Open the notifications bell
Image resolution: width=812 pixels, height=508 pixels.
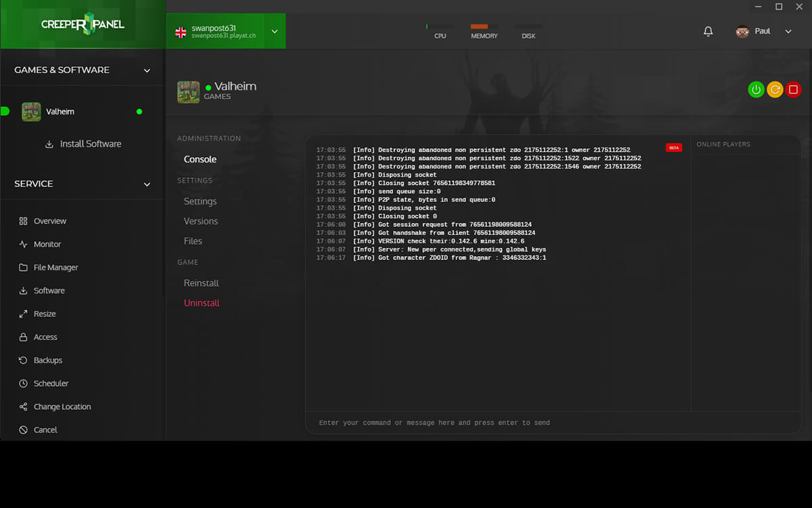708,31
